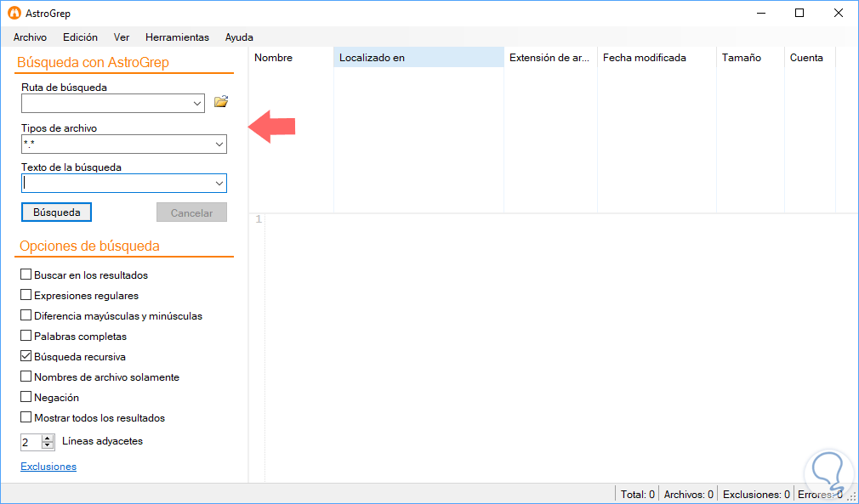859x504 pixels.
Task: Click the Cancelar button
Action: coord(191,212)
